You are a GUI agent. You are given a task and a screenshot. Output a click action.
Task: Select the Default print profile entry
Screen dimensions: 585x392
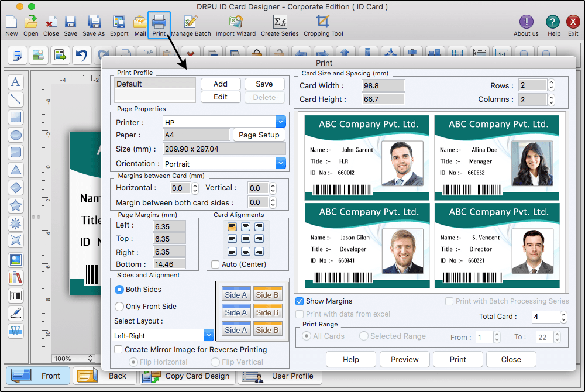point(155,84)
